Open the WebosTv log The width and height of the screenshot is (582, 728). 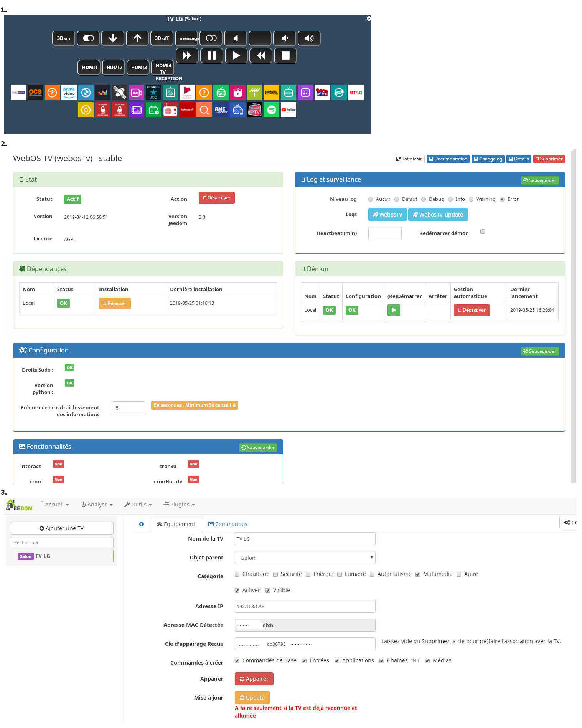387,215
